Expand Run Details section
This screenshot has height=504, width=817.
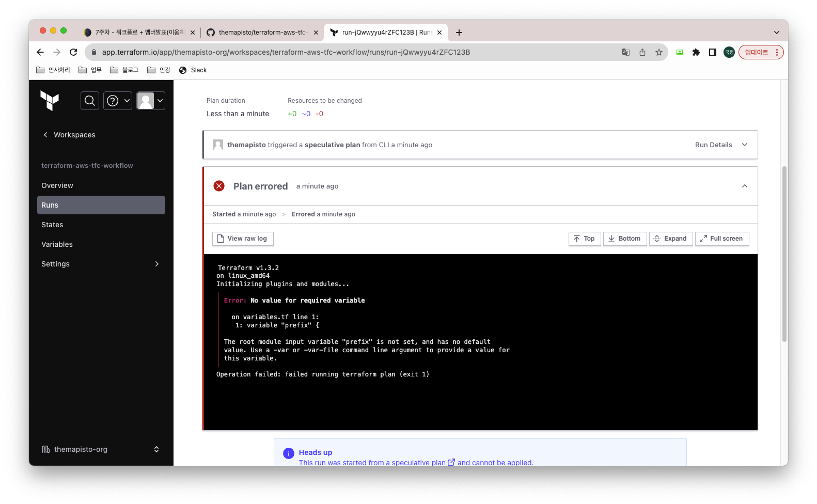(721, 145)
